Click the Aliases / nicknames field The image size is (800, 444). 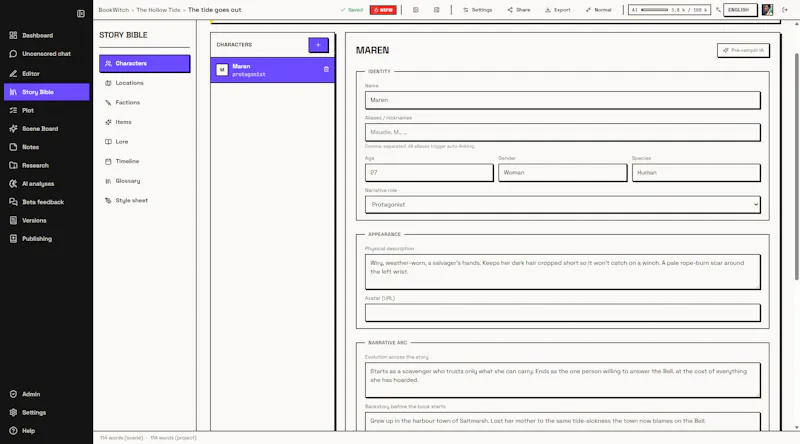point(562,132)
